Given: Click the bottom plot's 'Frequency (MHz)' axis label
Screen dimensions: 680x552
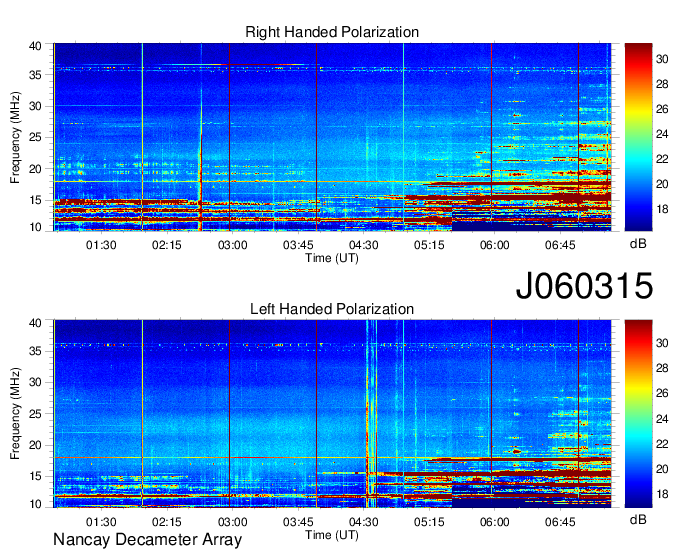Looking at the screenshot, I should click(15, 414).
